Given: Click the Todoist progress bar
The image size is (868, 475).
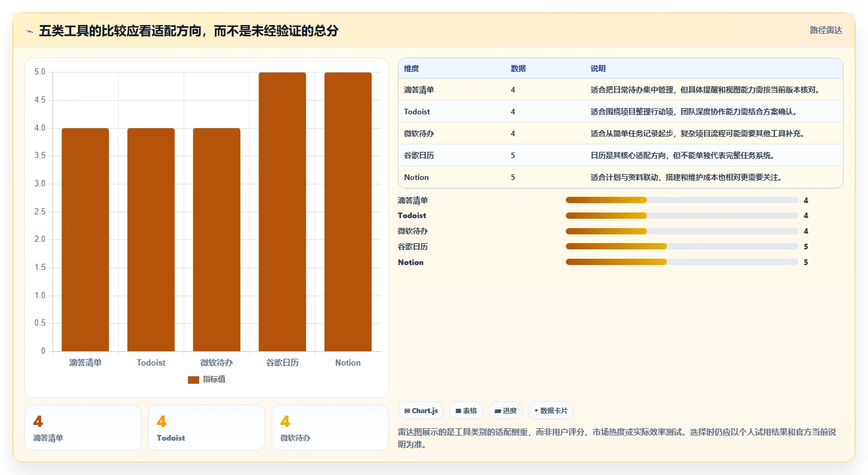Looking at the screenshot, I should coord(682,216).
